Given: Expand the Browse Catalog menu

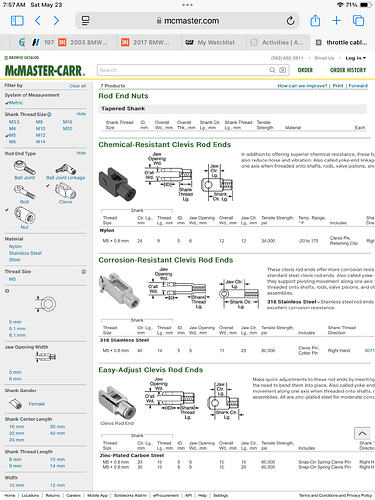Looking at the screenshot, I should coord(22,58).
